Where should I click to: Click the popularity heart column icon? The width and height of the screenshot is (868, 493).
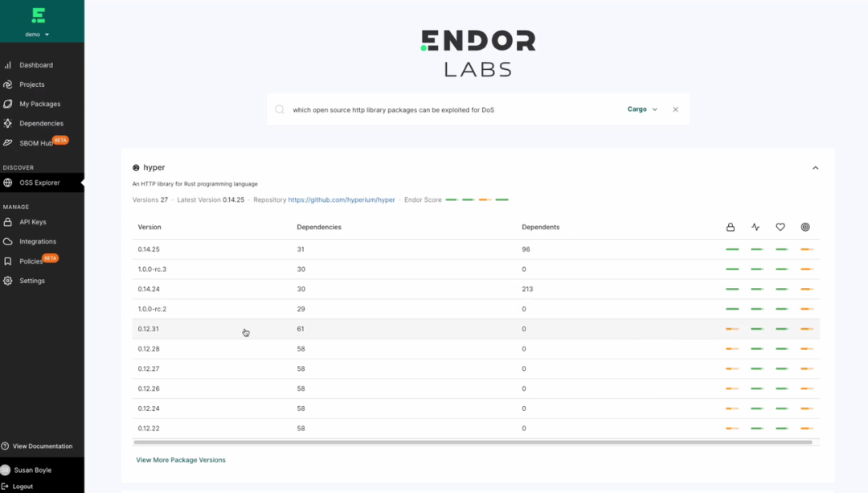click(x=780, y=227)
